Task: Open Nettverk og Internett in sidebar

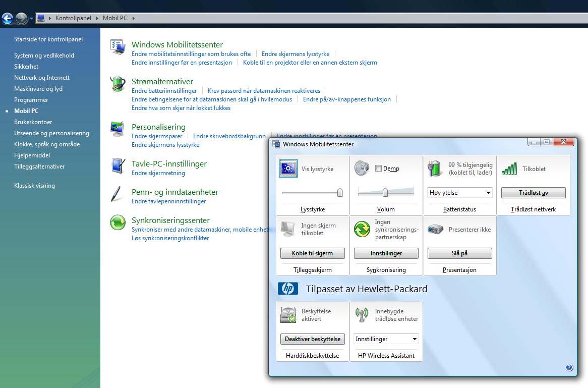Action: pyautogui.click(x=42, y=77)
